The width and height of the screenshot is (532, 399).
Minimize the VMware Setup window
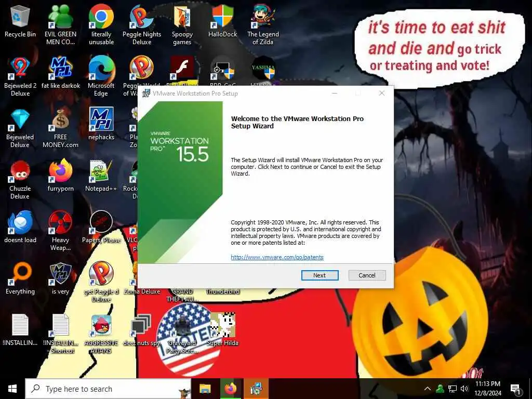335,94
